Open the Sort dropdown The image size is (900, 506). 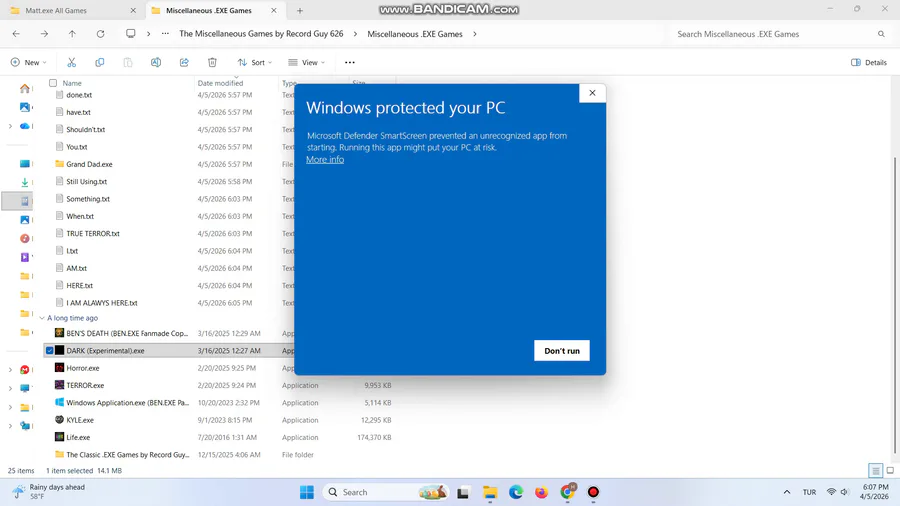(x=255, y=62)
